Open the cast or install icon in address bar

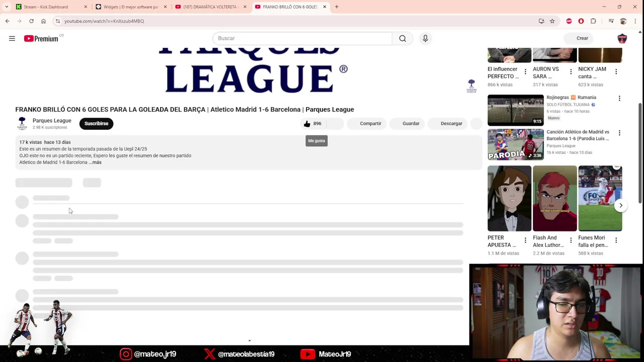(541, 21)
